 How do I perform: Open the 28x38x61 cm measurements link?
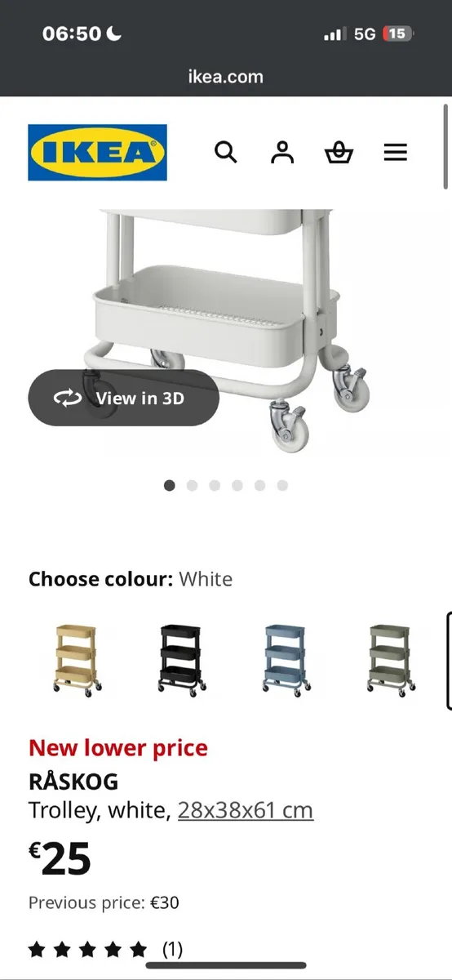[x=246, y=810]
